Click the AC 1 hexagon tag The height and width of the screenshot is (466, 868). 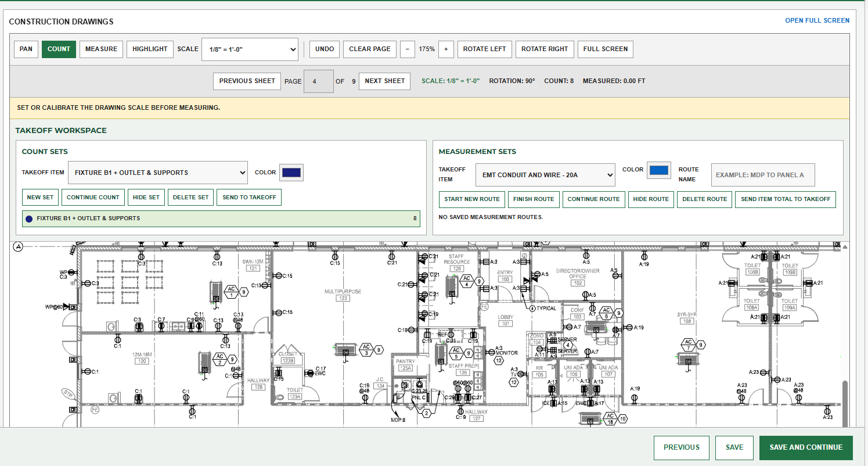tap(231, 292)
